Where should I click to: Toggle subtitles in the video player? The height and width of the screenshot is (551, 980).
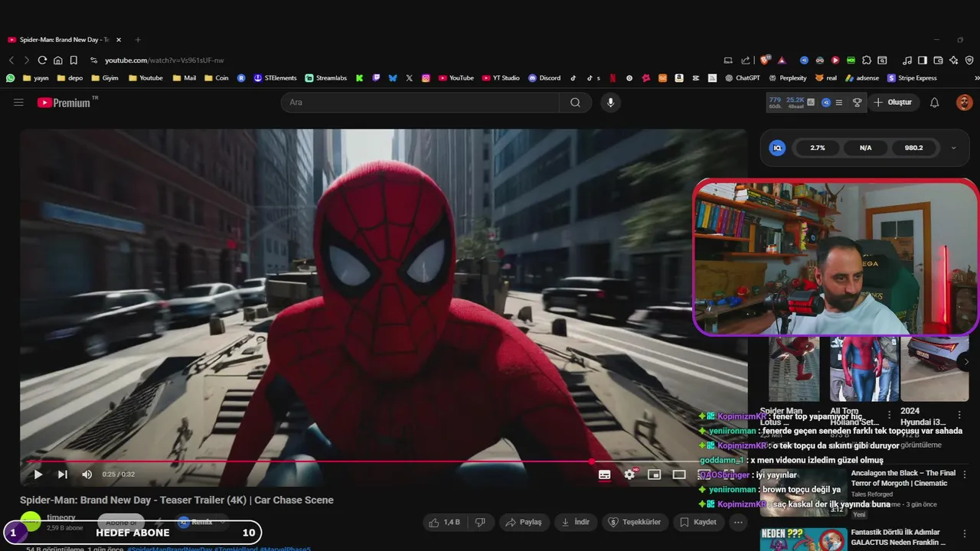(604, 474)
